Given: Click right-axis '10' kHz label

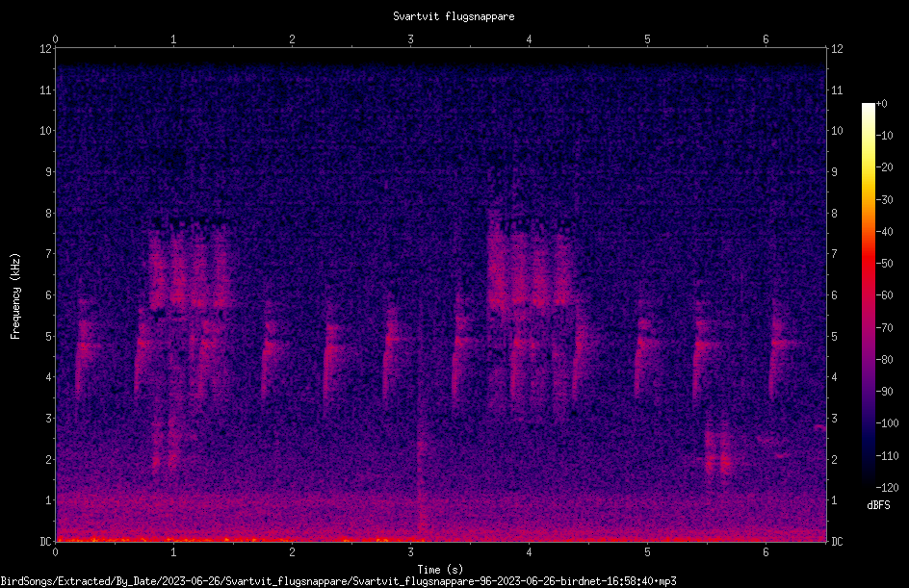Looking at the screenshot, I should 837,130.
